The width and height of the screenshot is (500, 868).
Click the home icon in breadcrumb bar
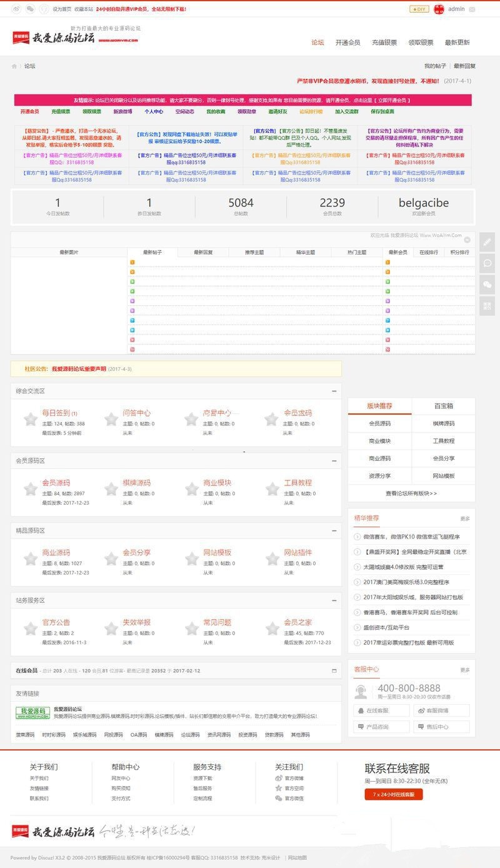tap(14, 66)
